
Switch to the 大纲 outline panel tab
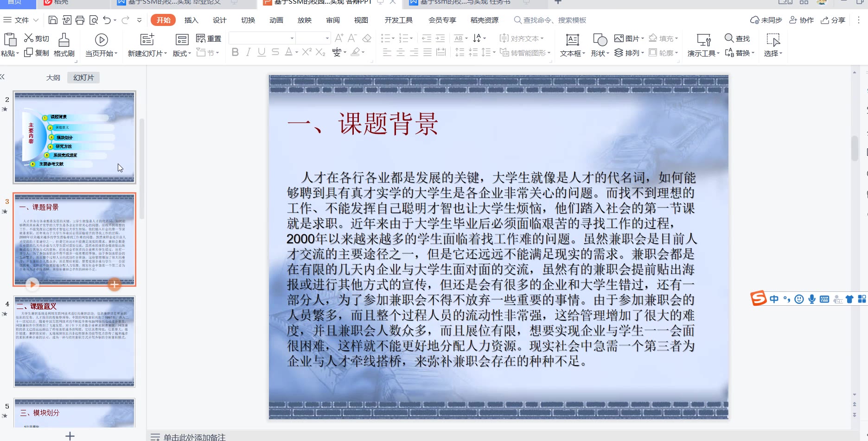(x=53, y=77)
